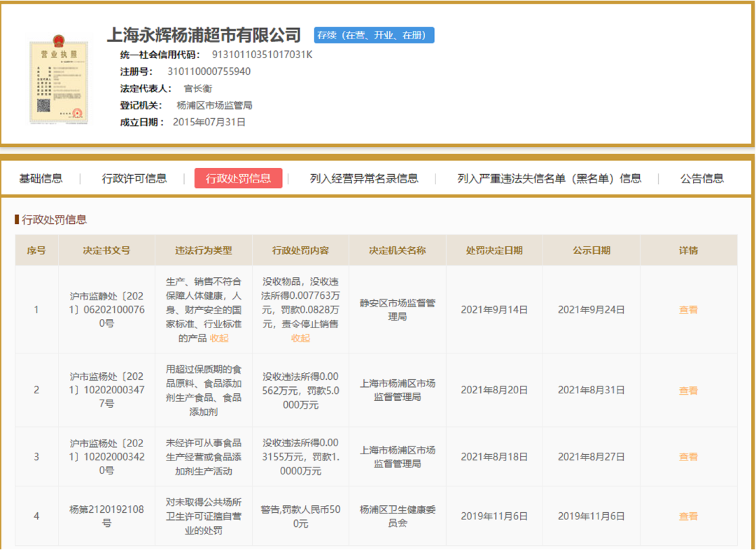The image size is (756, 550).
Task: Click company name 上海永辉杨浦超市有限公司
Action: tap(204, 35)
